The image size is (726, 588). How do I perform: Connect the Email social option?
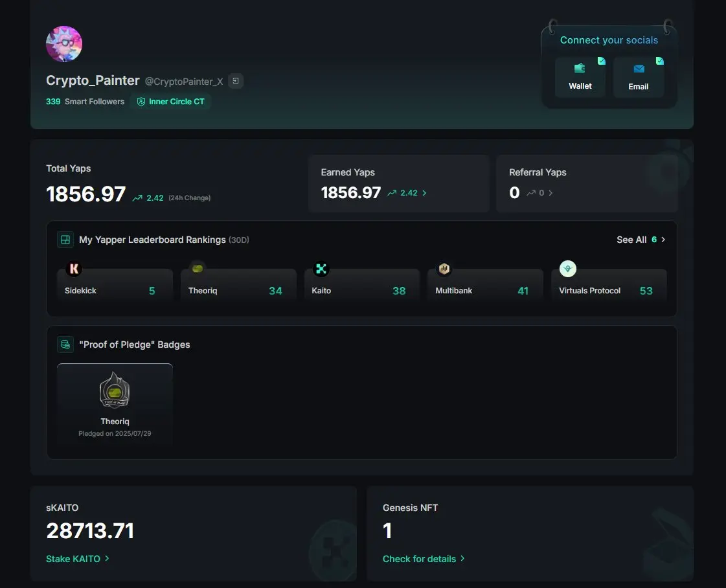click(x=639, y=77)
